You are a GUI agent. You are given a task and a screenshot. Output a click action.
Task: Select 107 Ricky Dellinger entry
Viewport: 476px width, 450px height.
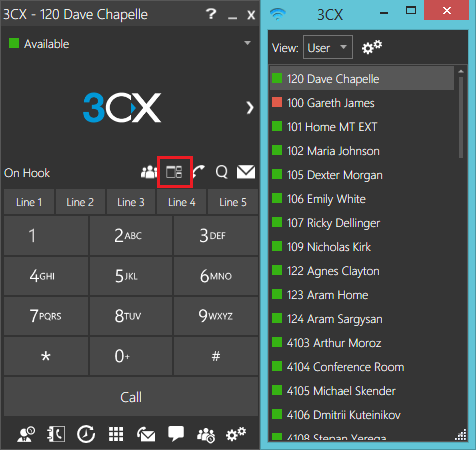[362, 223]
